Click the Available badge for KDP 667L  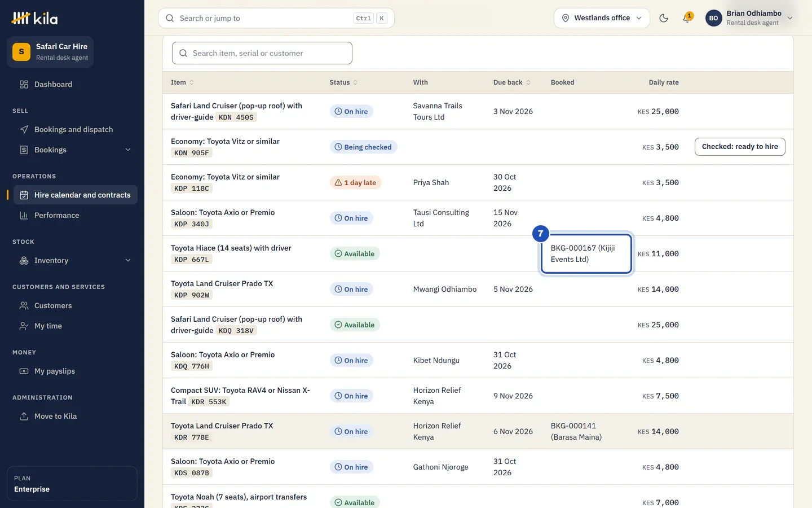[x=355, y=254]
